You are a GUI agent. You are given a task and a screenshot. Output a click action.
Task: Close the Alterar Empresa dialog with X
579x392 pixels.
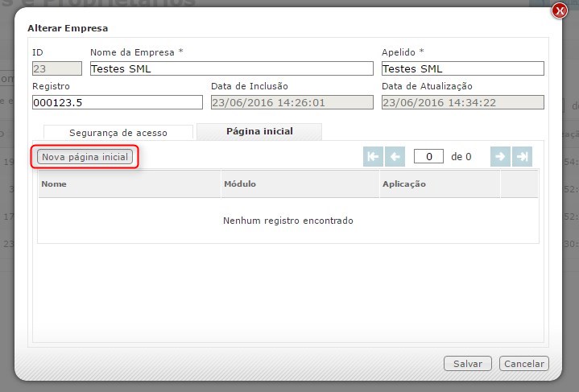click(x=558, y=10)
